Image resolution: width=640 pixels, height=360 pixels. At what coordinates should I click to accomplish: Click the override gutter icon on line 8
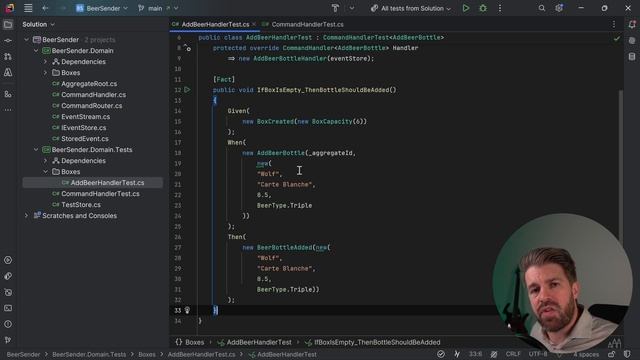(x=187, y=48)
